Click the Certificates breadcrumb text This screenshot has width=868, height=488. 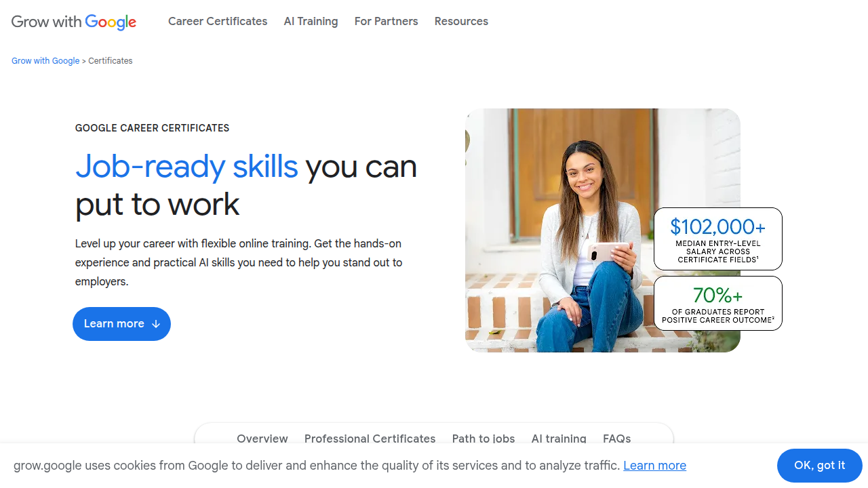(111, 61)
